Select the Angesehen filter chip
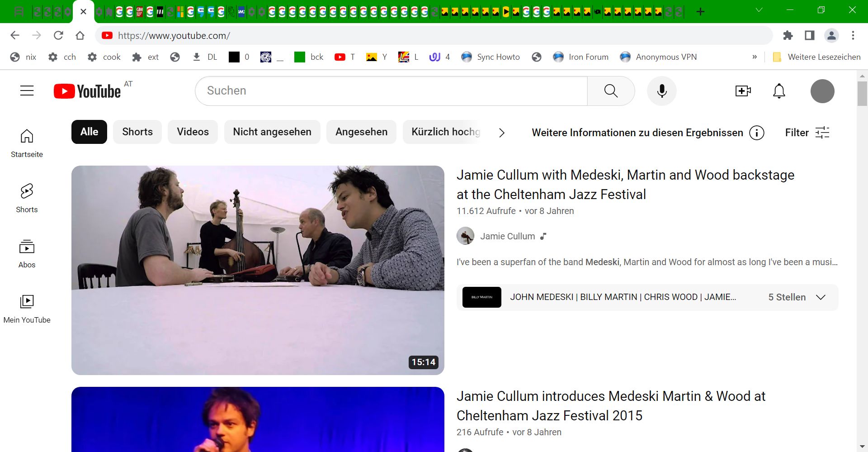The height and width of the screenshot is (452, 868). (x=361, y=132)
